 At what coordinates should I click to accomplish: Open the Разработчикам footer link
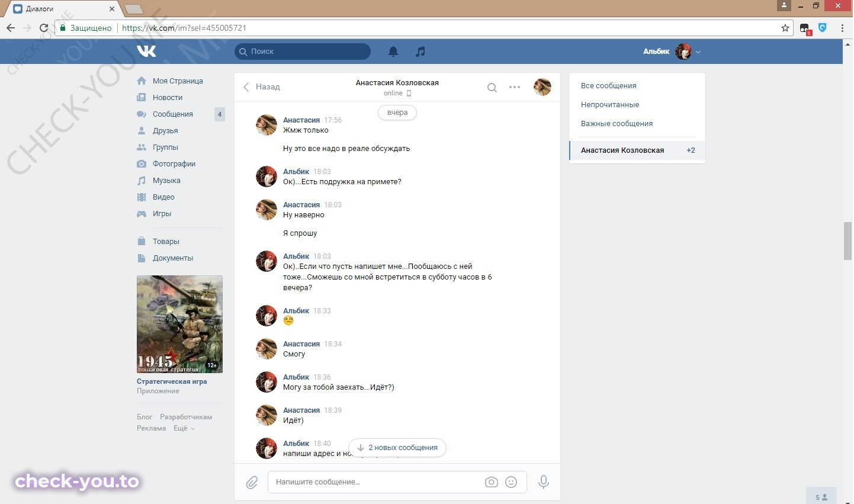[186, 417]
